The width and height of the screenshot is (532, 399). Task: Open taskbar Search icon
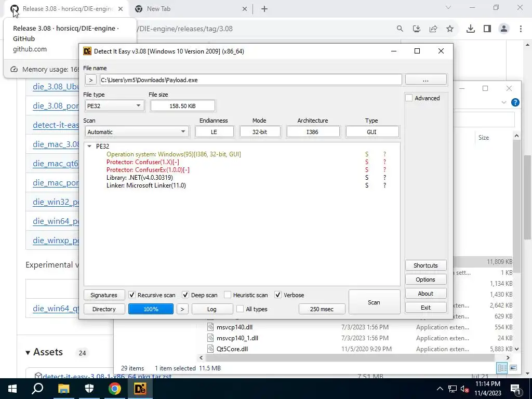coord(37,389)
